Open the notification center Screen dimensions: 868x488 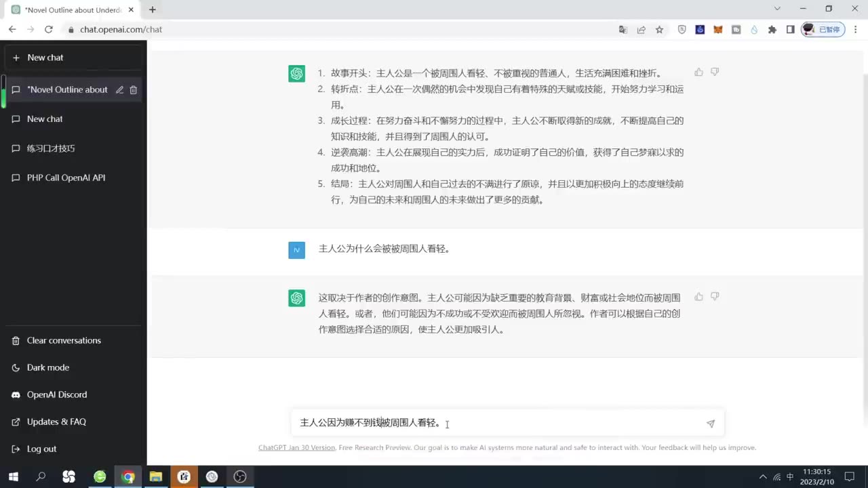tap(850, 476)
